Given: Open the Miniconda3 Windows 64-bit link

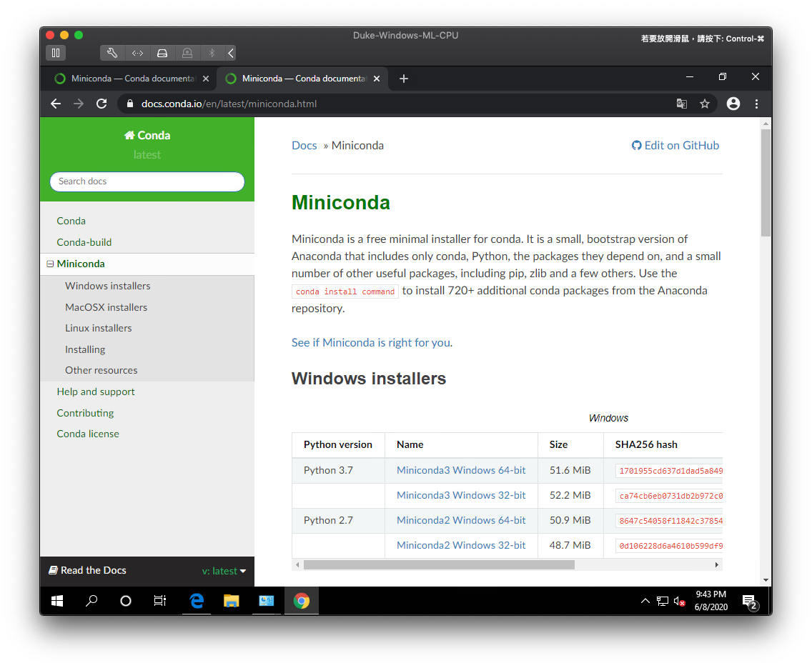Looking at the screenshot, I should [461, 470].
